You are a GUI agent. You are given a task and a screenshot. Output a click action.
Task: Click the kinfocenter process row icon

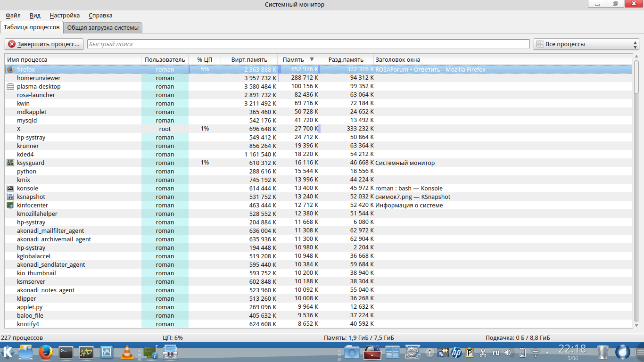pos(10,205)
